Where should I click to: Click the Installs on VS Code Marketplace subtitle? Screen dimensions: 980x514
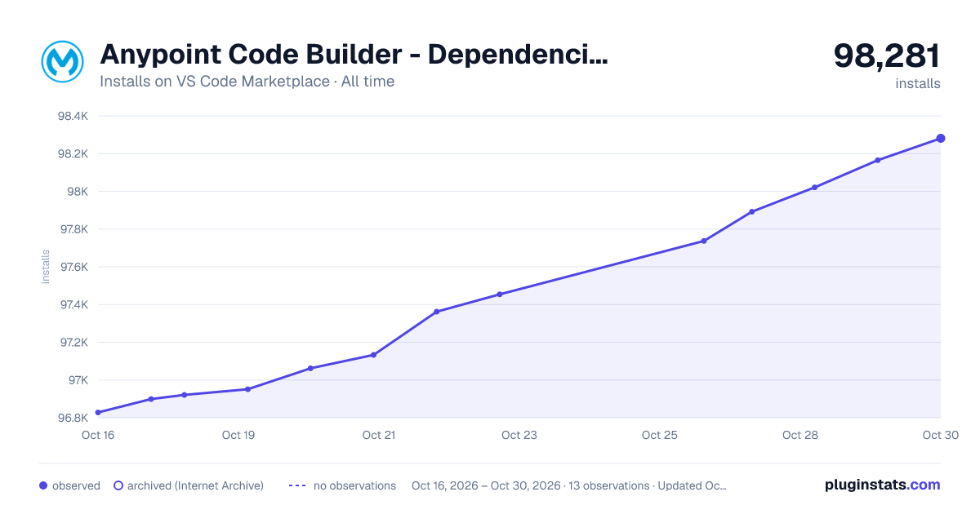[x=247, y=82]
